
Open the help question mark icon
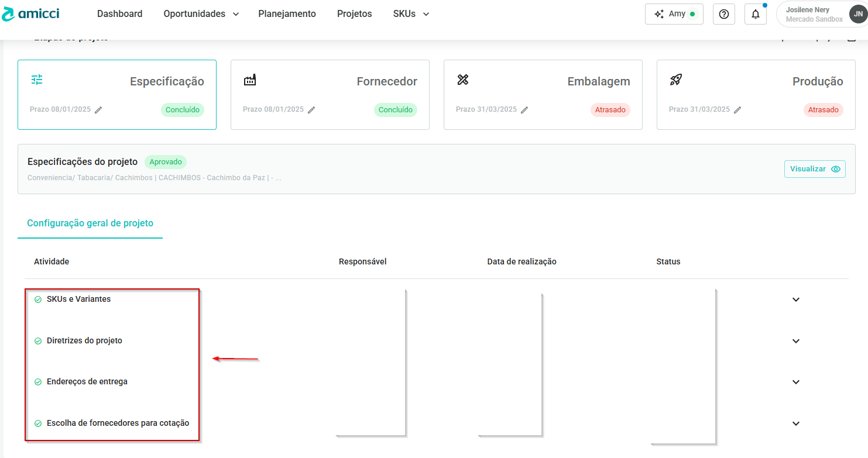[723, 14]
